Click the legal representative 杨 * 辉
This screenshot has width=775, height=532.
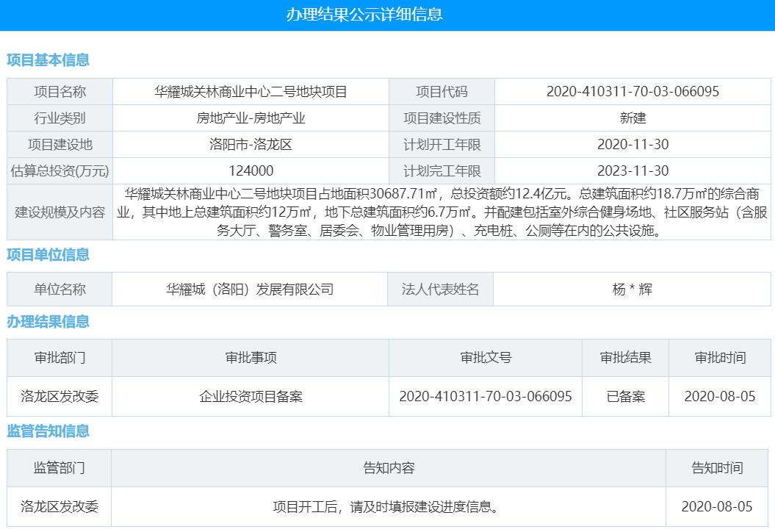[x=635, y=289]
